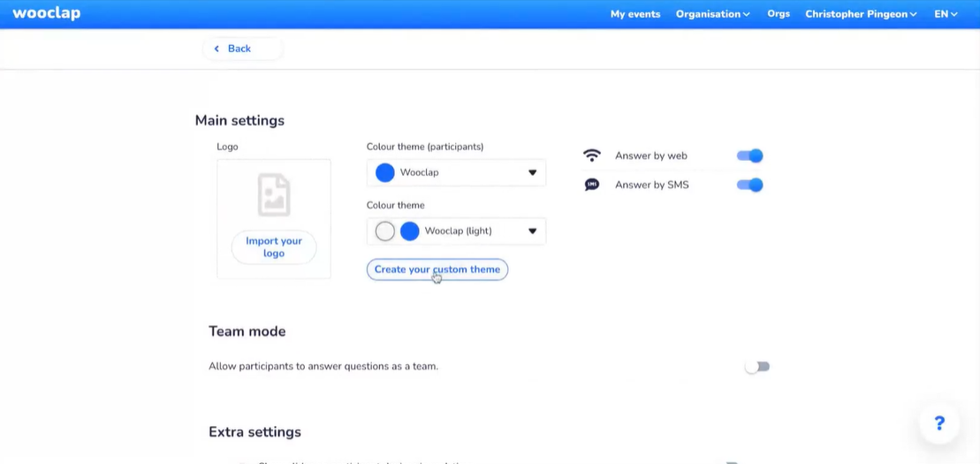Click the 'Answer by SMS' label

tap(652, 185)
